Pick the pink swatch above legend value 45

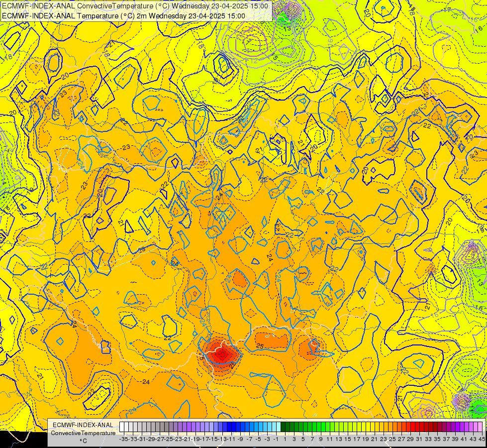click(x=480, y=427)
